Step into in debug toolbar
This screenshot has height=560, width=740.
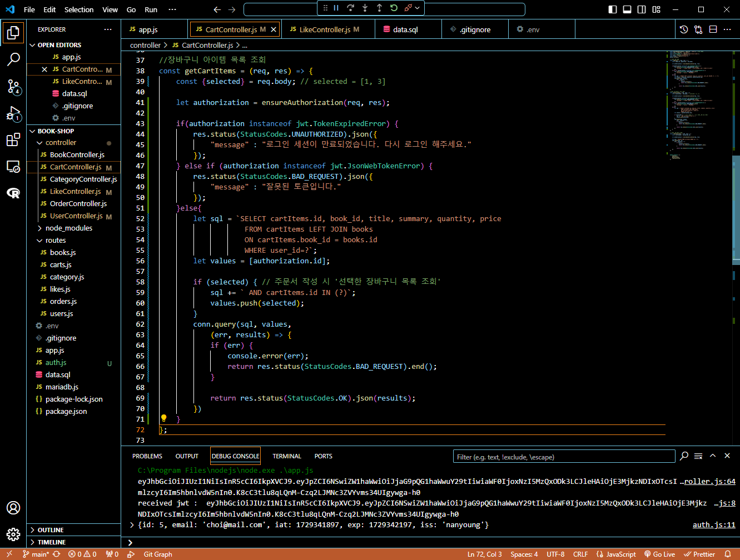point(365,8)
